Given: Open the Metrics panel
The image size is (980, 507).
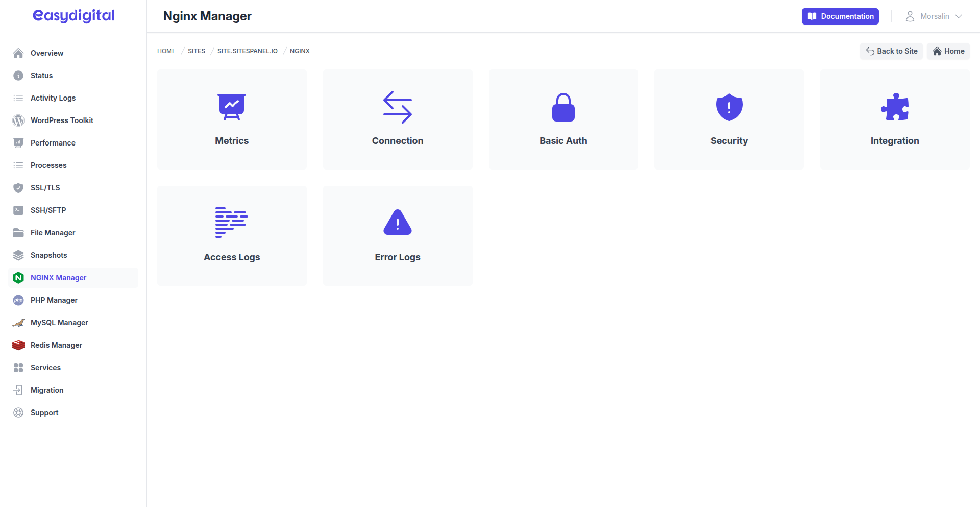Looking at the screenshot, I should [x=232, y=107].
